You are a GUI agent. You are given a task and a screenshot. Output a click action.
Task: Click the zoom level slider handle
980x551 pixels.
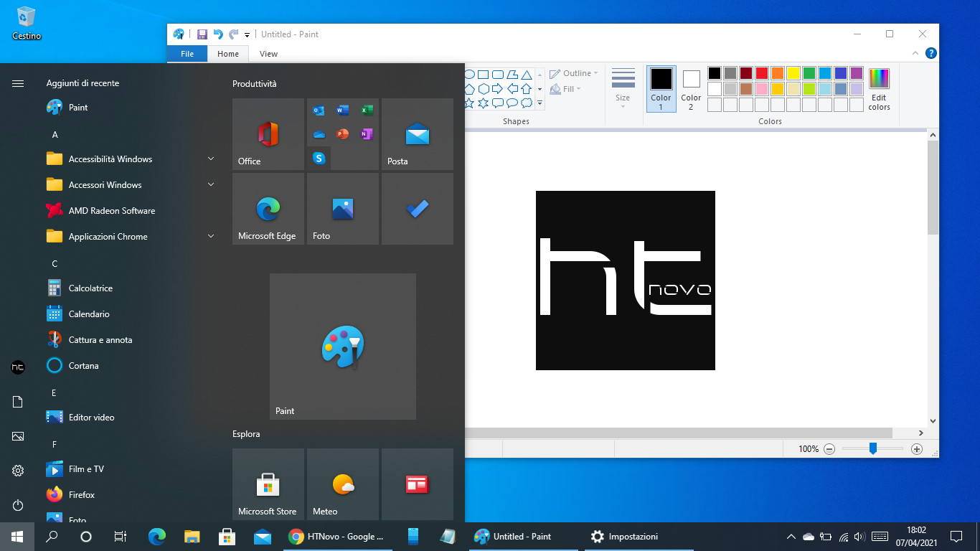click(x=873, y=448)
